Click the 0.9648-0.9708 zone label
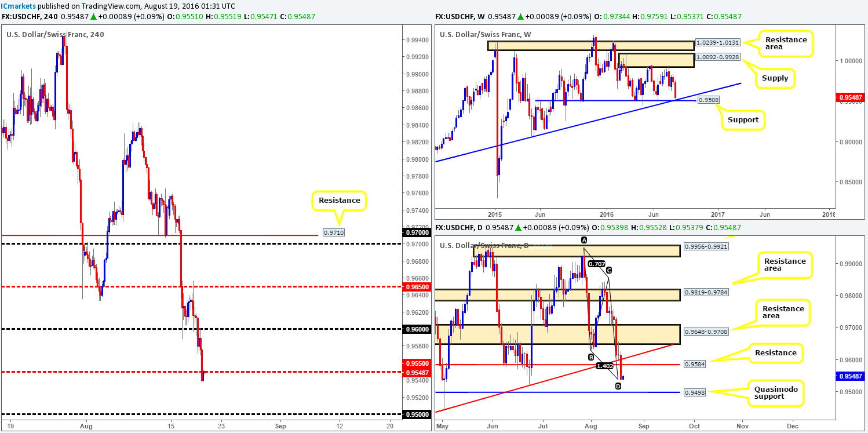The image size is (868, 433). 706,332
